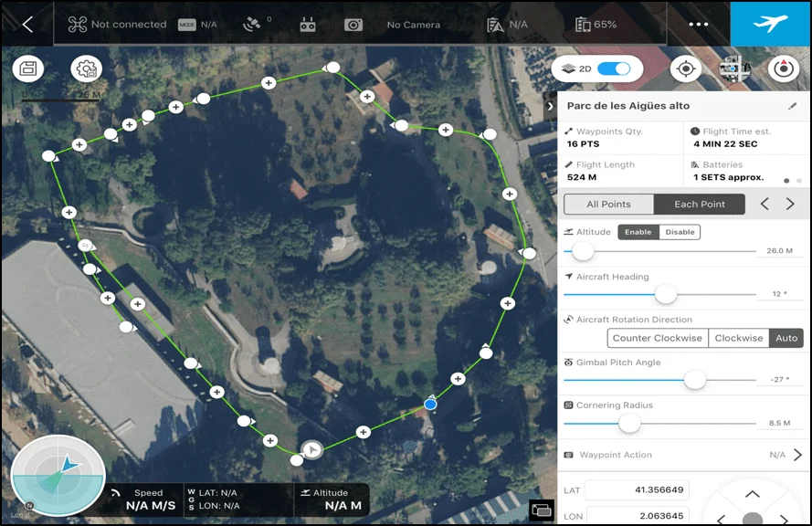The height and width of the screenshot is (526, 812).
Task: Tap the play-arrow start marker on the route
Action: [311, 449]
